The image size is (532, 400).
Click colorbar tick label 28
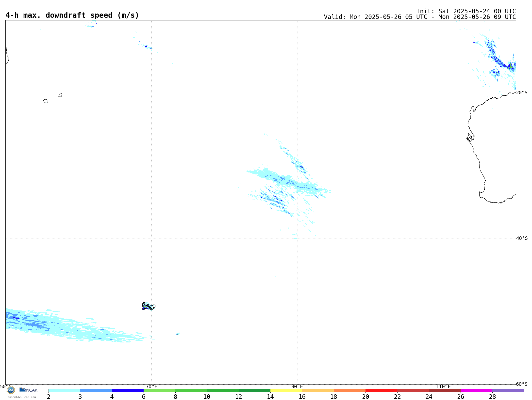[x=492, y=397]
